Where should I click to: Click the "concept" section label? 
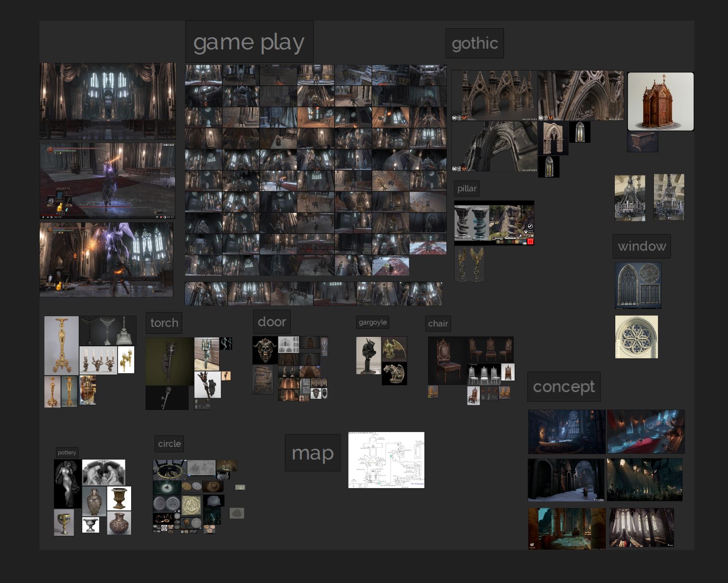tap(564, 387)
